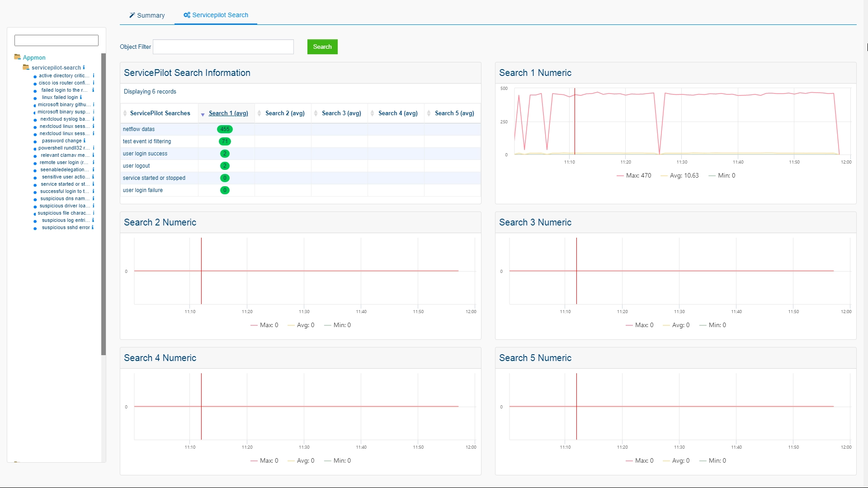The image size is (868, 488).
Task: Open info icon for cisco ios router config
Action: tap(94, 83)
